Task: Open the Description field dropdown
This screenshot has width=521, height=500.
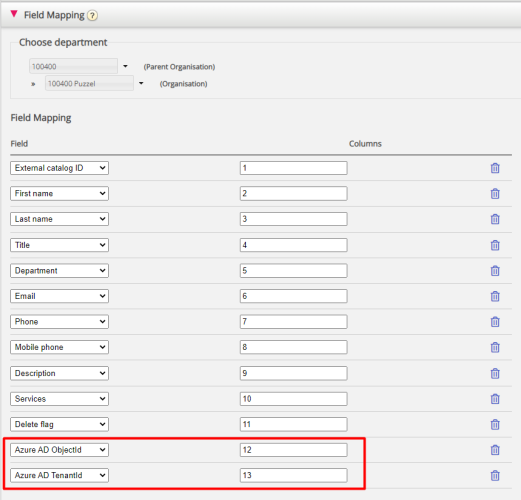Action: [59, 373]
